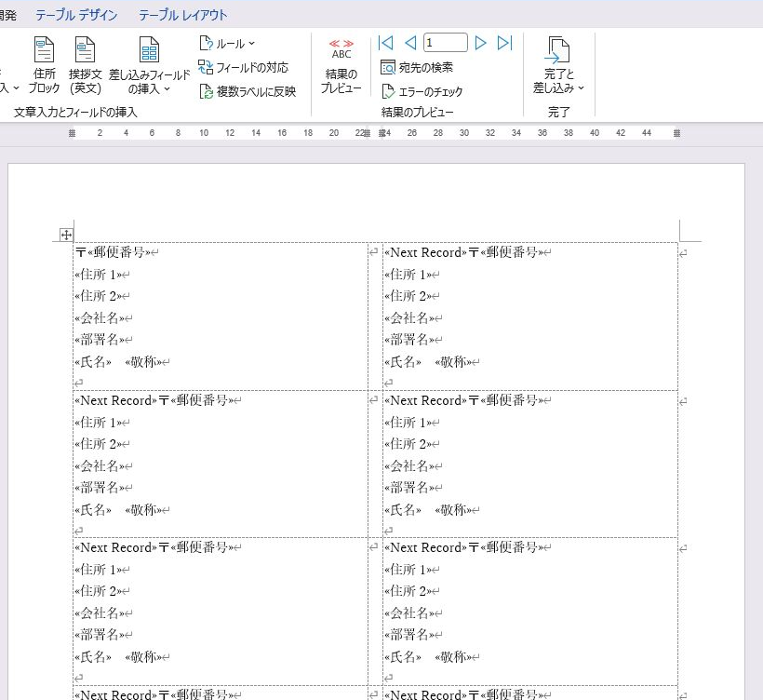763x700 pixels.
Task: Open 完了と差し込み finish and merge menu
Action: tap(558, 65)
